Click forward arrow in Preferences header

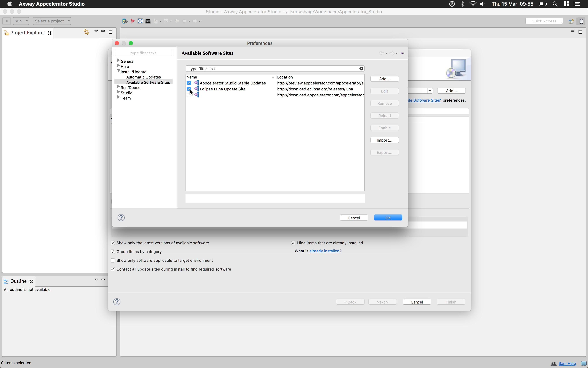point(392,53)
